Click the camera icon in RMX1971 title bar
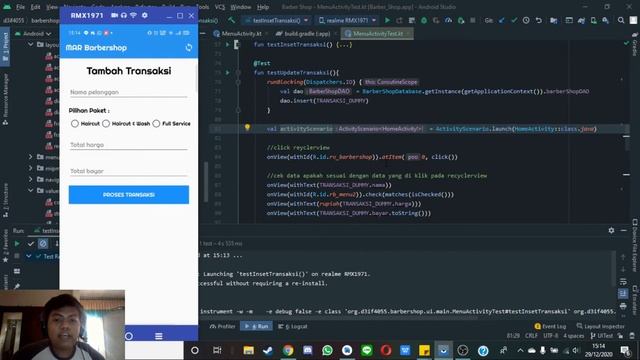This screenshot has height=360, width=640. coord(114,16)
